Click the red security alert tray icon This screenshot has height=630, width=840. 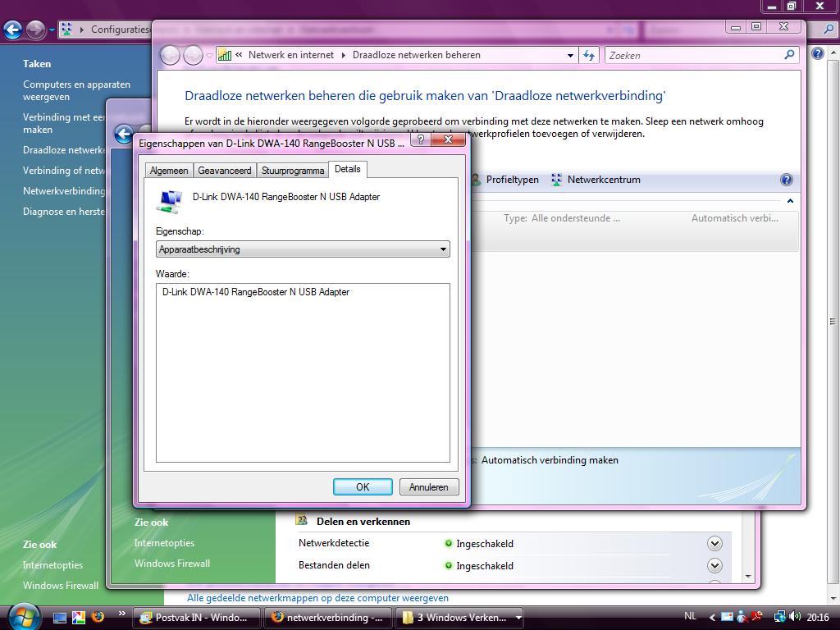[756, 617]
